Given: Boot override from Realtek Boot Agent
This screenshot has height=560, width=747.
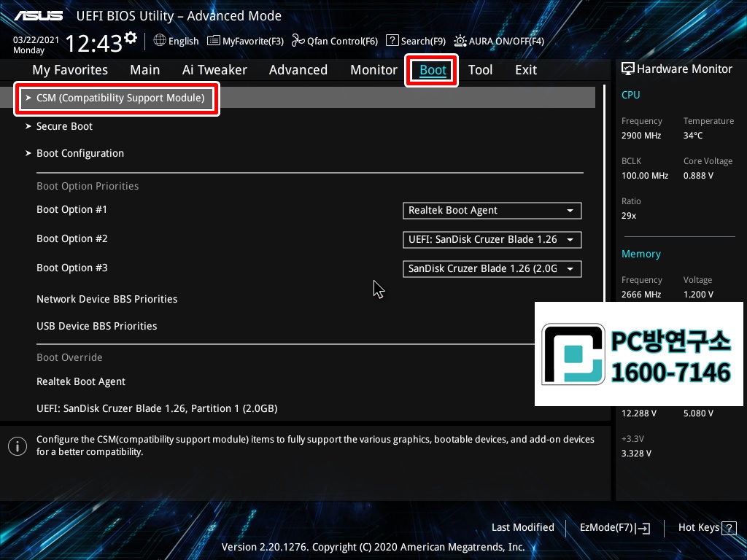Looking at the screenshot, I should (81, 381).
